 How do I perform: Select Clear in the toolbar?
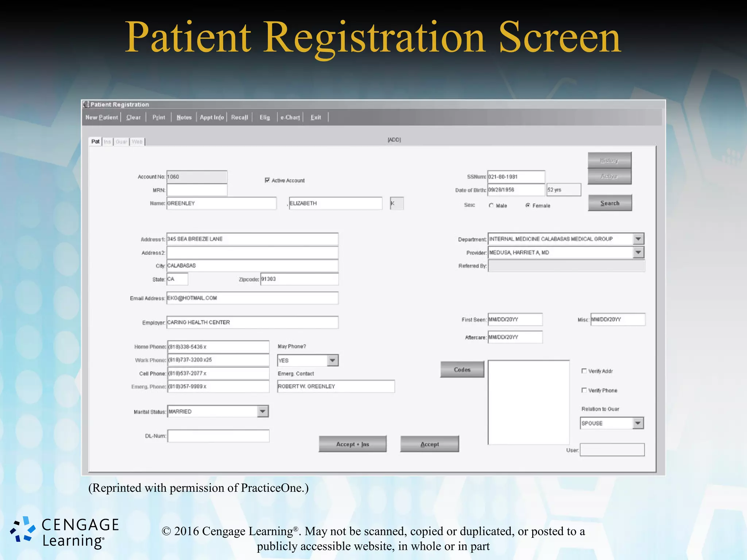[x=133, y=117]
